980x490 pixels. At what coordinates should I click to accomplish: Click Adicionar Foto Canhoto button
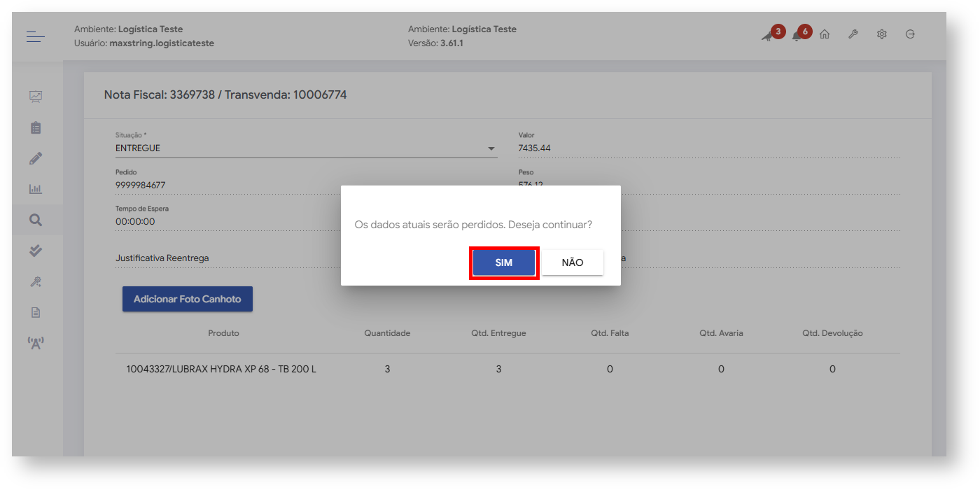tap(188, 299)
